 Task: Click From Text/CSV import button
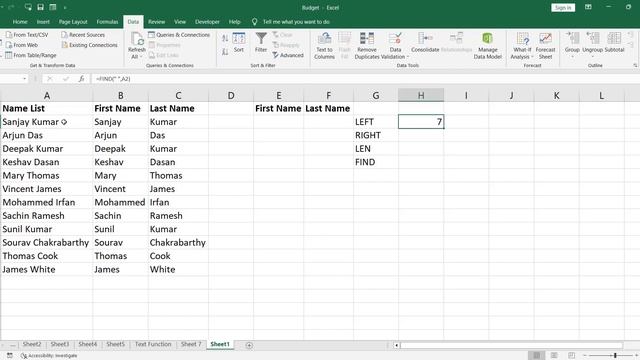pyautogui.click(x=27, y=35)
